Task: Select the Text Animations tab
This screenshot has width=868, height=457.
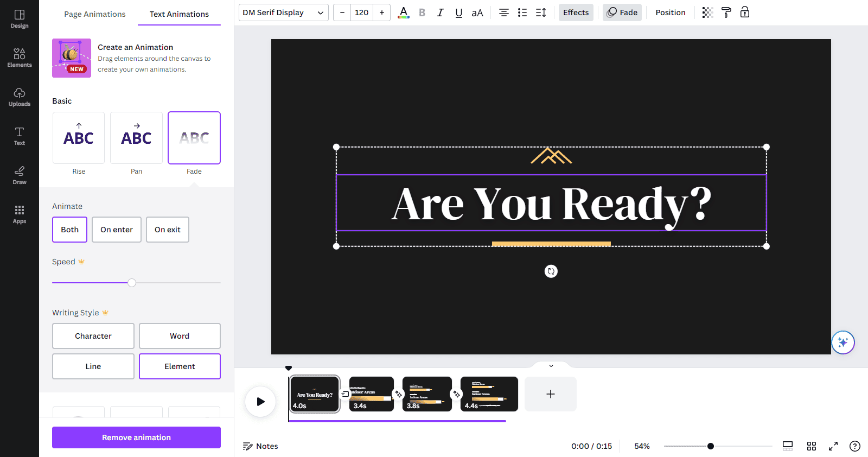Action: [179, 14]
